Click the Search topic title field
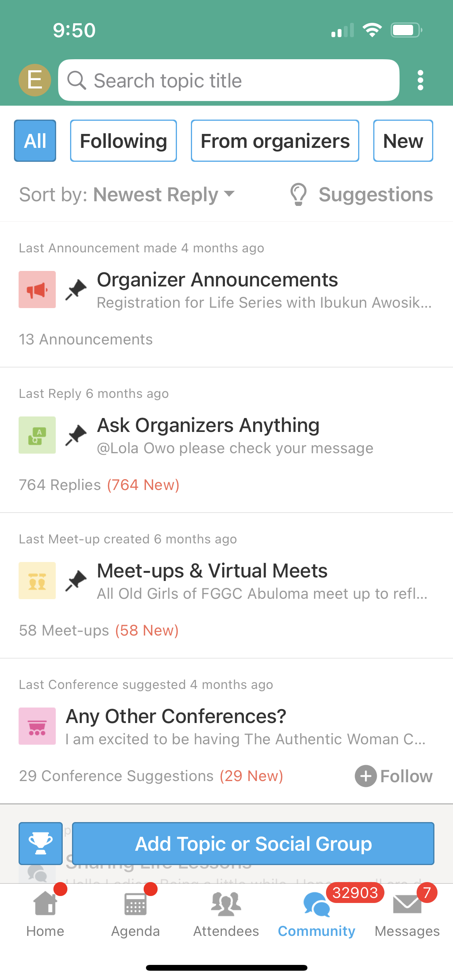This screenshot has width=453, height=980. (x=228, y=81)
